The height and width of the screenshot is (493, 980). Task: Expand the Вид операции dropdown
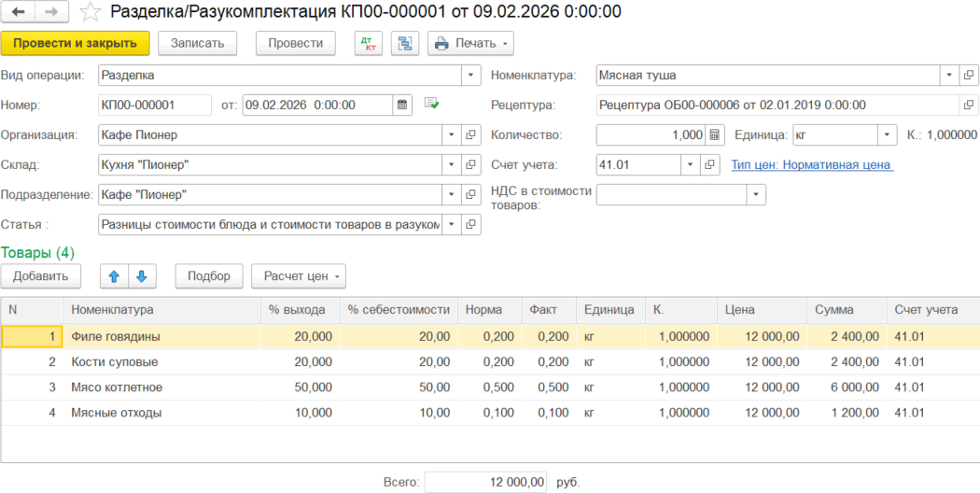[x=471, y=76]
